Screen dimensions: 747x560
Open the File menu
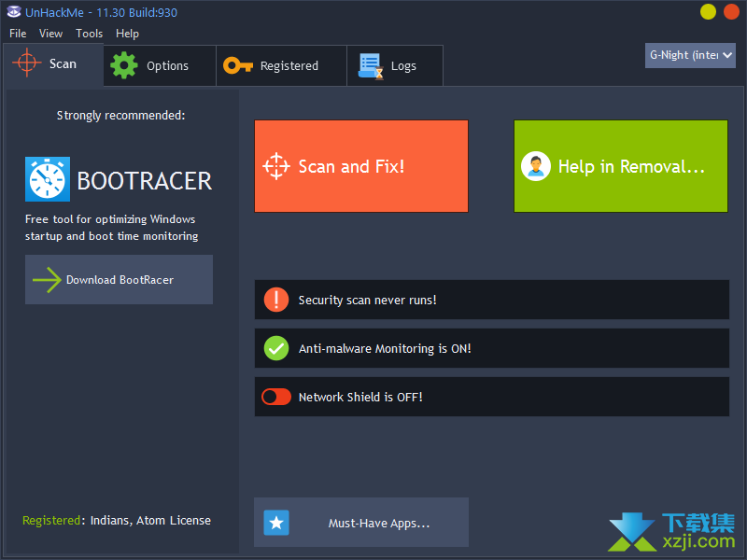point(18,34)
